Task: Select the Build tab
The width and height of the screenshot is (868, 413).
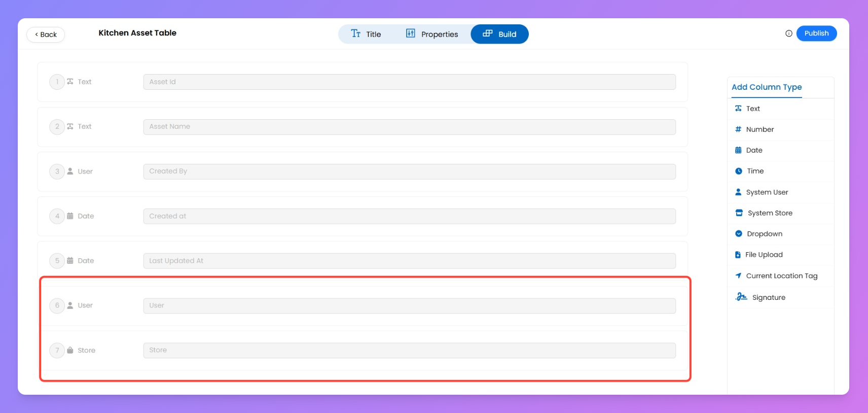Action: click(x=499, y=34)
